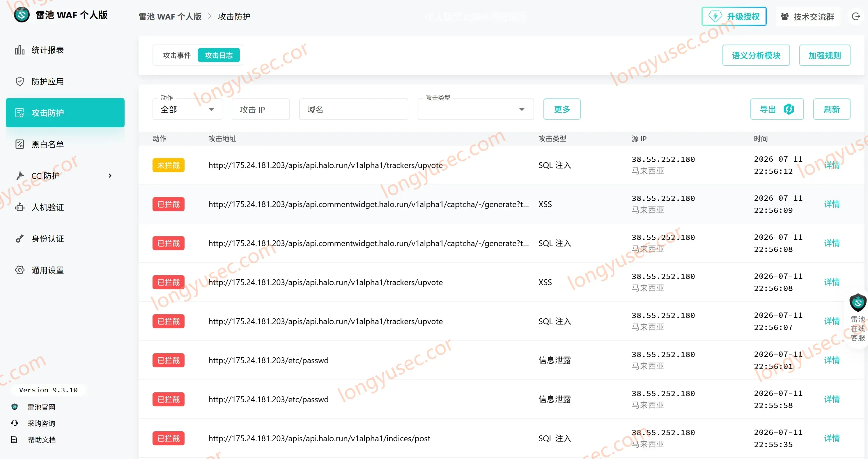Image resolution: width=868 pixels, height=459 pixels.
Task: Click the 更多 filters button
Action: pos(562,109)
